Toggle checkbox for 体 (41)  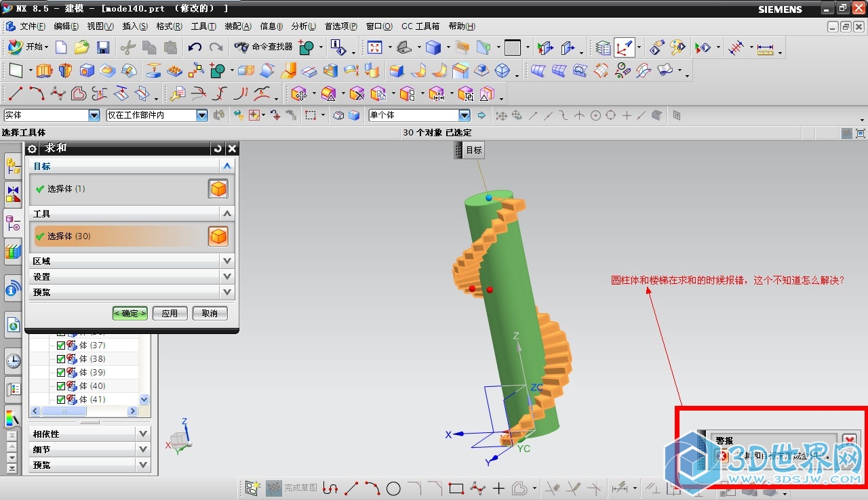(x=61, y=400)
